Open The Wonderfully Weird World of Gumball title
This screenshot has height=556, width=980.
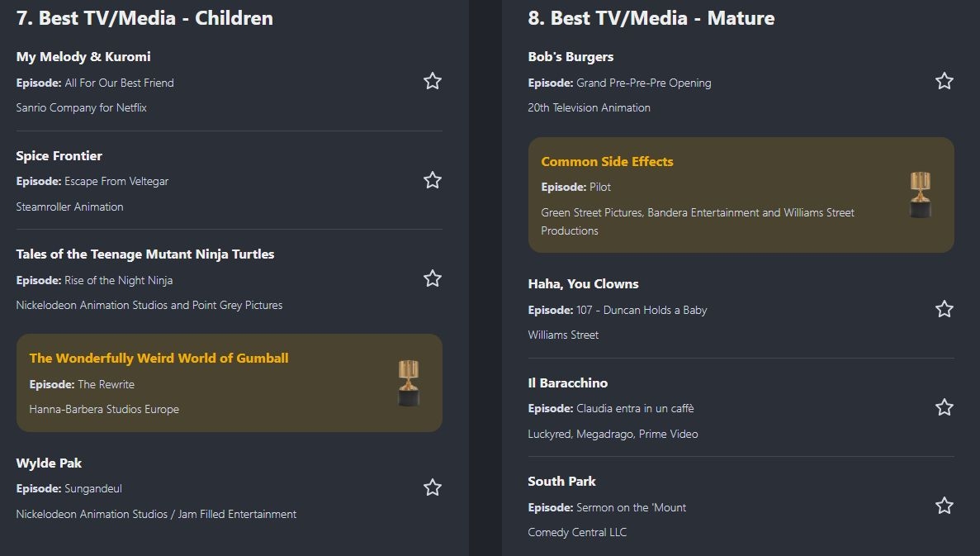(159, 359)
